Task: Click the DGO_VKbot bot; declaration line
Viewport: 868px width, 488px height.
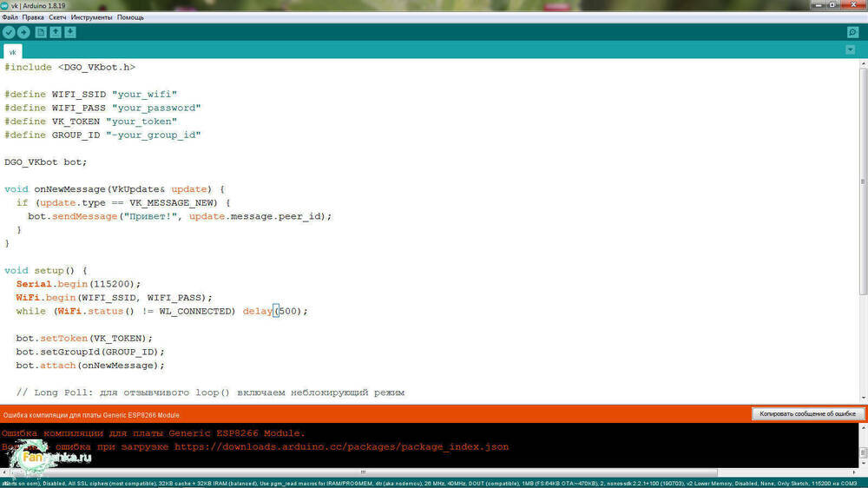Action: 46,162
